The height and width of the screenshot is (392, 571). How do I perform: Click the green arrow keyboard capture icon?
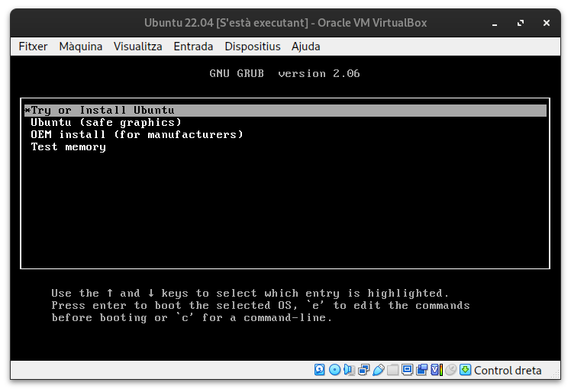pos(465,370)
